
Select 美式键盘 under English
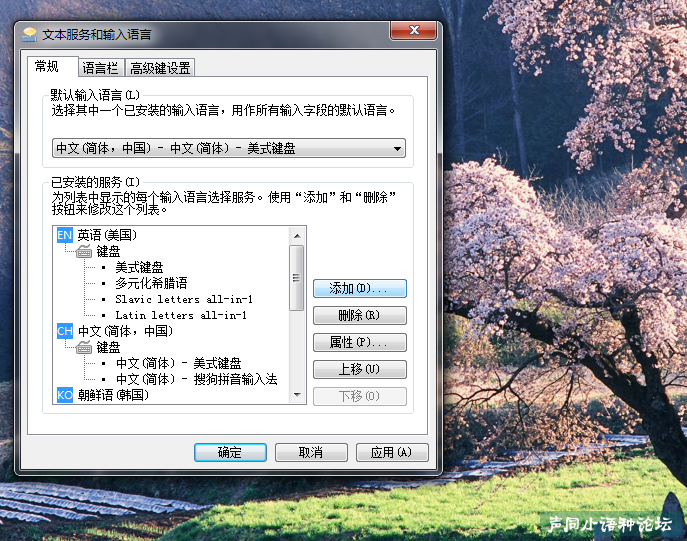tap(139, 267)
